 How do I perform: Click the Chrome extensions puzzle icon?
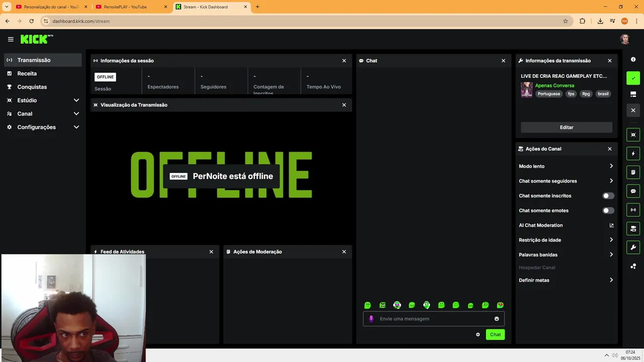click(x=582, y=21)
